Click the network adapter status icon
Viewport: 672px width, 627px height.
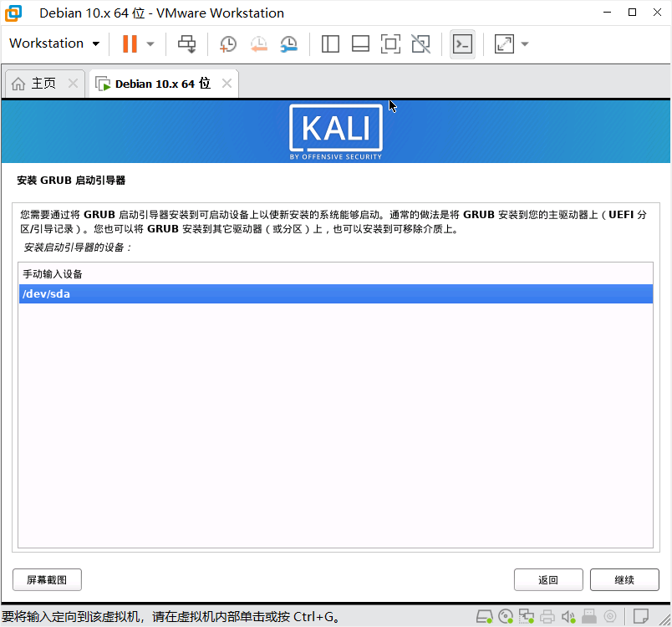click(x=527, y=617)
